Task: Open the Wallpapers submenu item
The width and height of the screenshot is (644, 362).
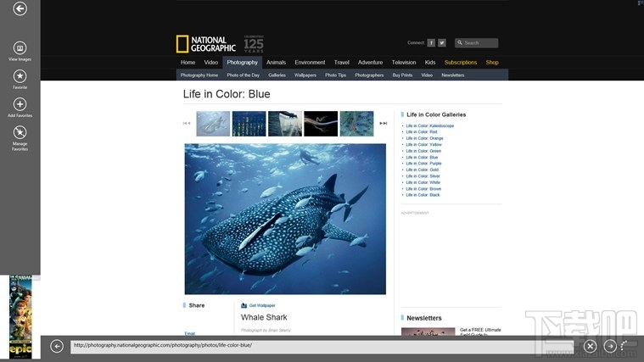Action: [x=305, y=75]
